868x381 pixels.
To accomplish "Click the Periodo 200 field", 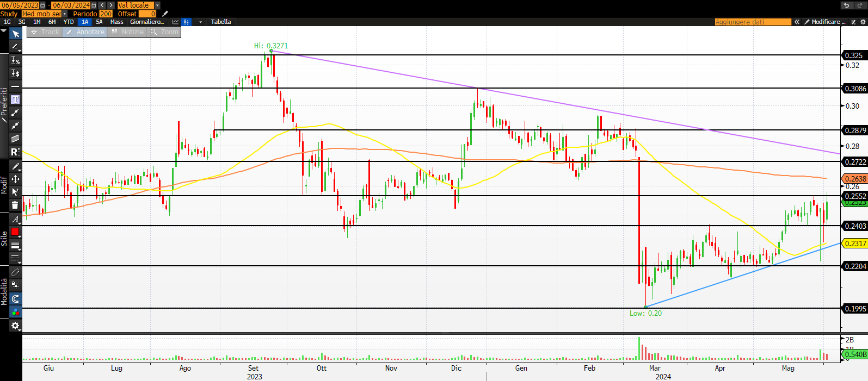I will (106, 14).
